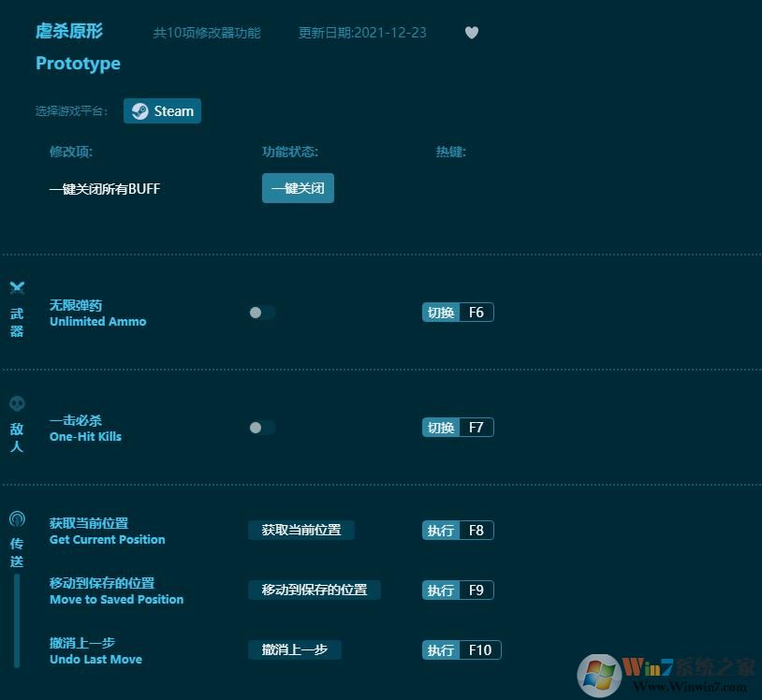
Task: Click the crossed swords weapon icon
Action: click(x=17, y=287)
